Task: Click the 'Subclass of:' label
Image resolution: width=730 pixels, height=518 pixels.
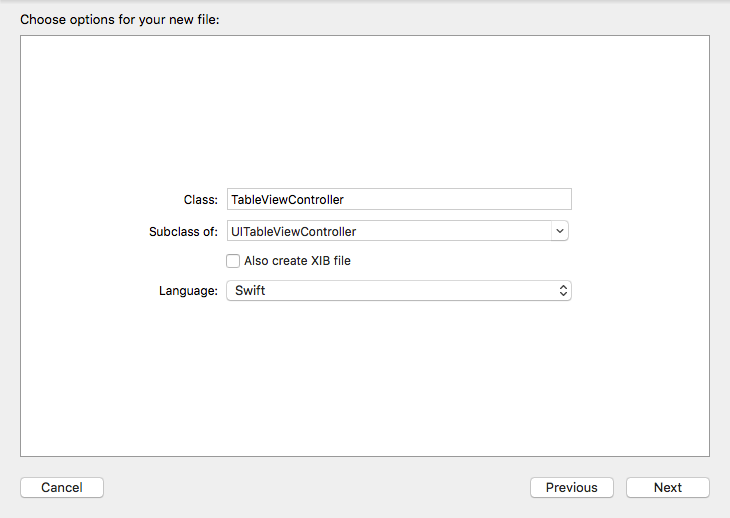Action: [183, 232]
